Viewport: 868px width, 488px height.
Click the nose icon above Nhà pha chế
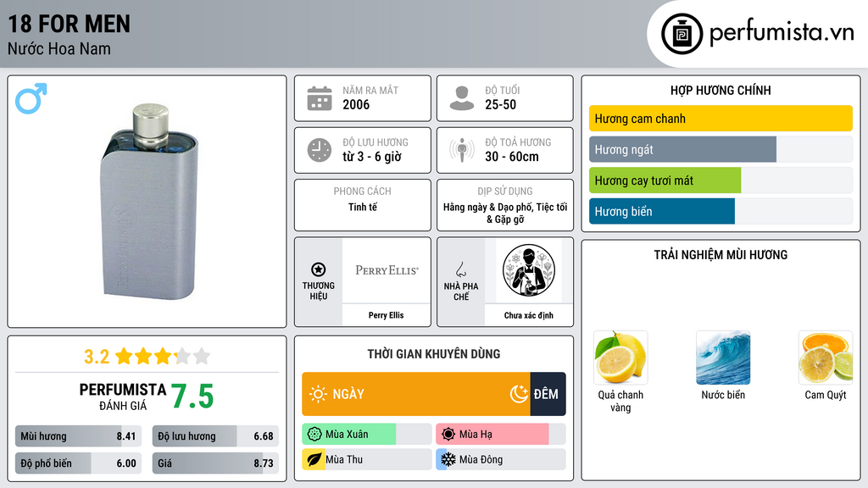coord(460,269)
